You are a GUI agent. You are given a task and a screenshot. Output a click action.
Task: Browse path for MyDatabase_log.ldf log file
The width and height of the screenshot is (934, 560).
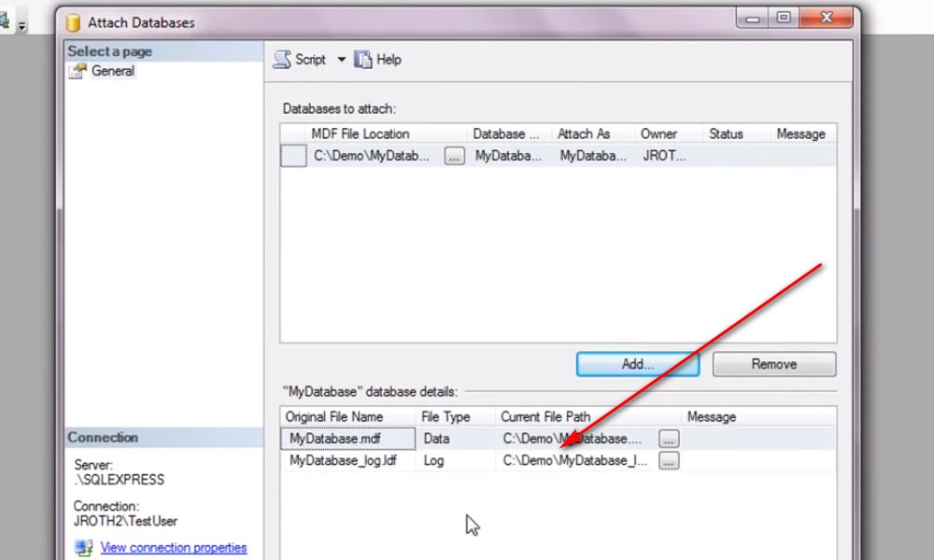669,460
